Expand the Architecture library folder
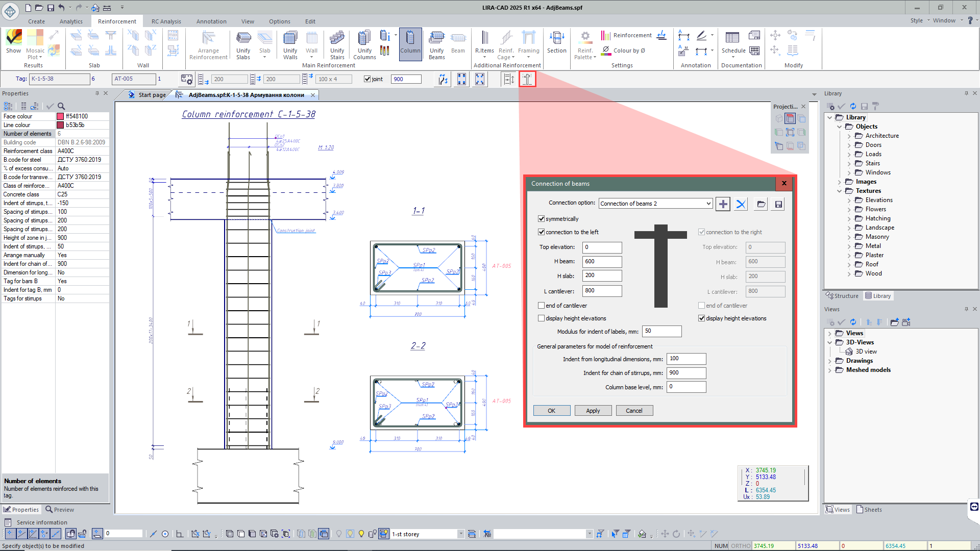The image size is (980, 551). (849, 136)
